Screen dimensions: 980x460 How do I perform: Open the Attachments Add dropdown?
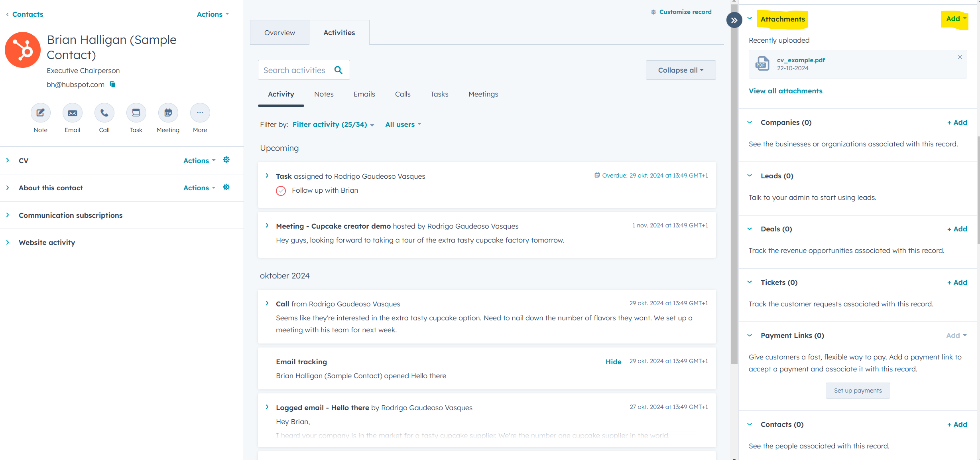coord(956,19)
